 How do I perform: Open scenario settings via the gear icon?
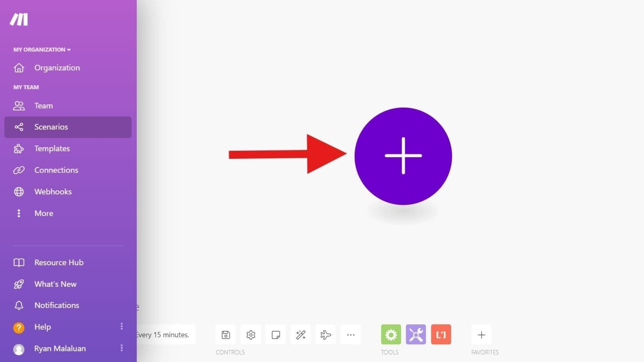tap(251, 335)
